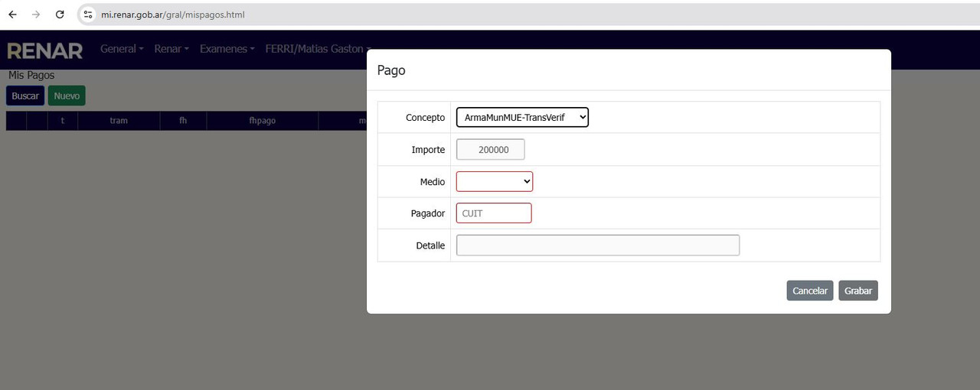980x390 pixels.
Task: Click the Detalle text field
Action: coord(598,245)
